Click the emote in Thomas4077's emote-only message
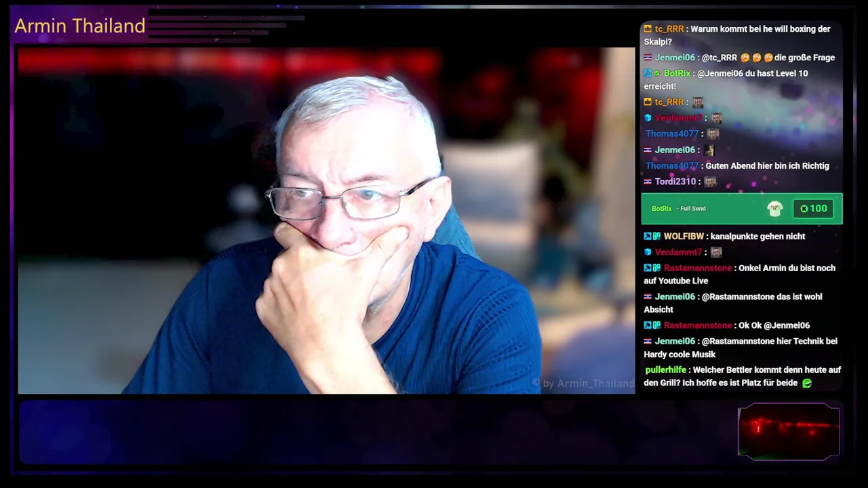The height and width of the screenshot is (488, 868). coord(713,134)
